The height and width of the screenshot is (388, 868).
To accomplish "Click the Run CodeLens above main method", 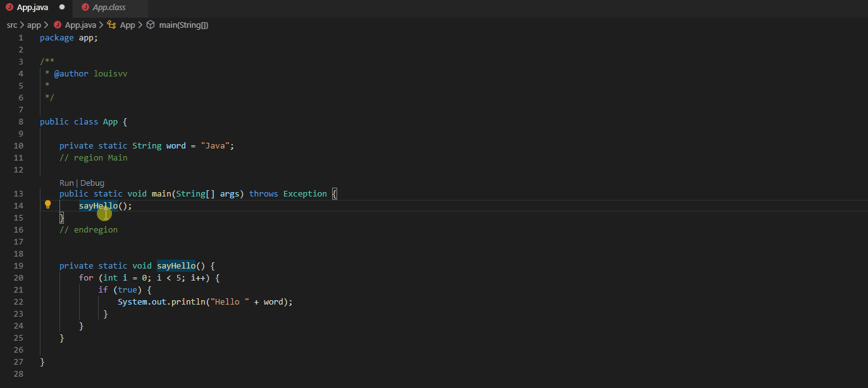I will point(66,183).
